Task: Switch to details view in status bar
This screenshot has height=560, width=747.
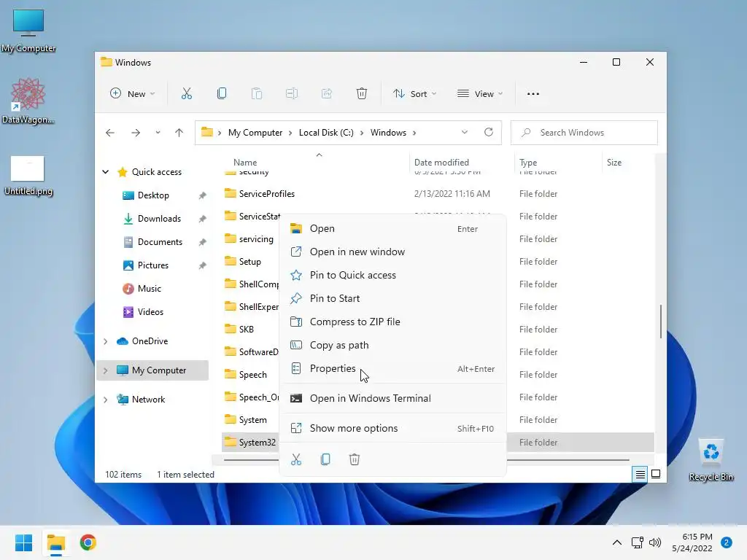Action: (640, 474)
